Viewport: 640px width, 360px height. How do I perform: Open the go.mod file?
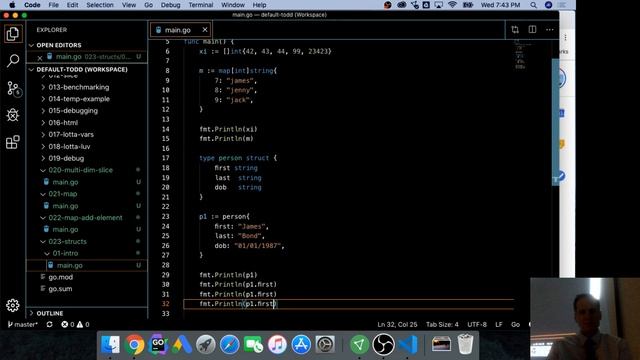pos(60,277)
